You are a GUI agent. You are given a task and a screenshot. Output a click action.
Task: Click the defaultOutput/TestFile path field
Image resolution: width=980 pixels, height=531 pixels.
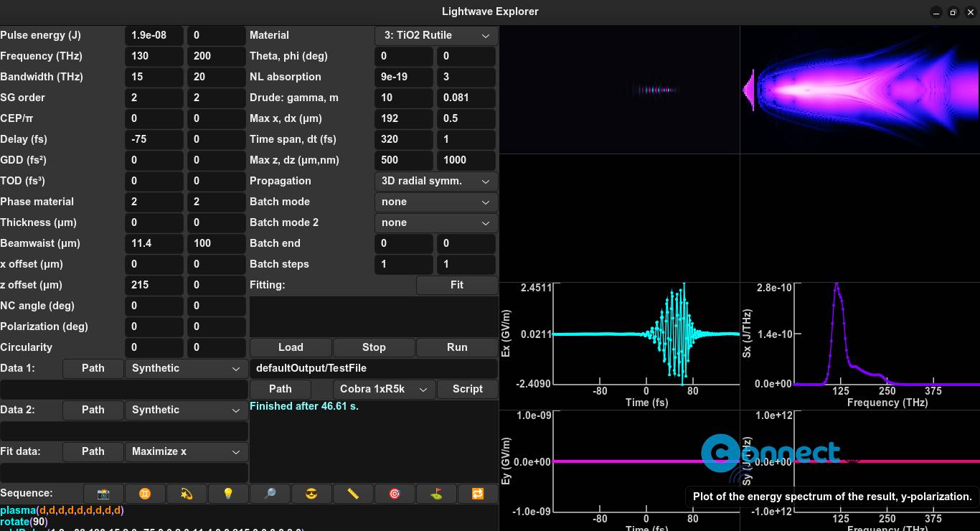(373, 369)
